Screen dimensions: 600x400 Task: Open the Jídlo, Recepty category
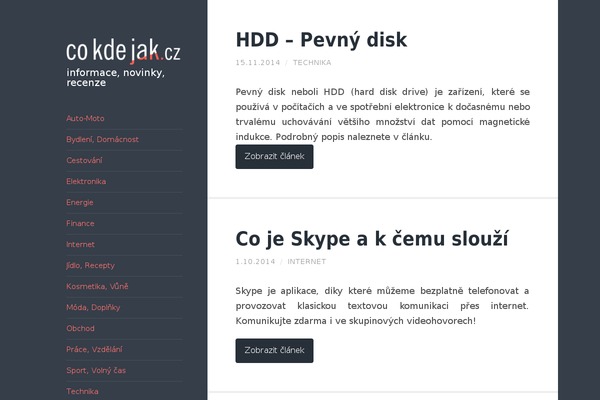click(x=90, y=265)
